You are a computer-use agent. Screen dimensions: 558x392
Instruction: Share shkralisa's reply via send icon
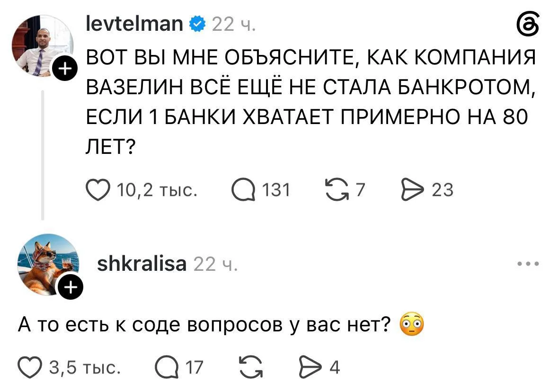[310, 367]
